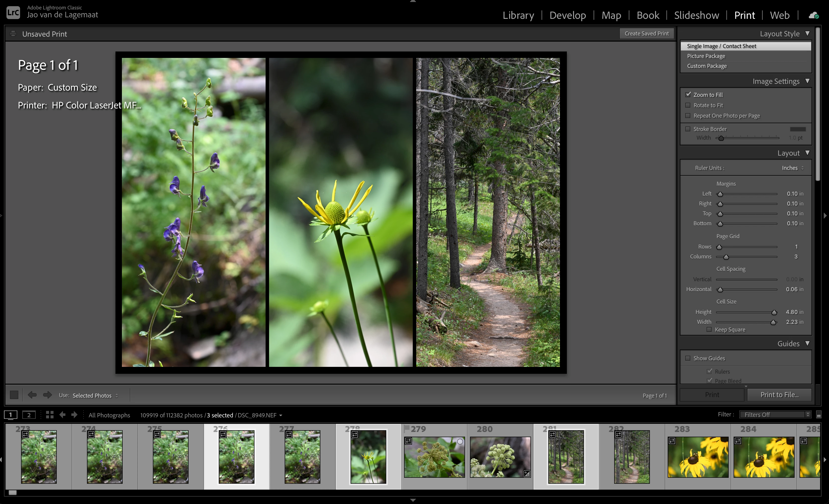This screenshot has width=829, height=504.
Task: Open the Slideshow module
Action: point(696,15)
